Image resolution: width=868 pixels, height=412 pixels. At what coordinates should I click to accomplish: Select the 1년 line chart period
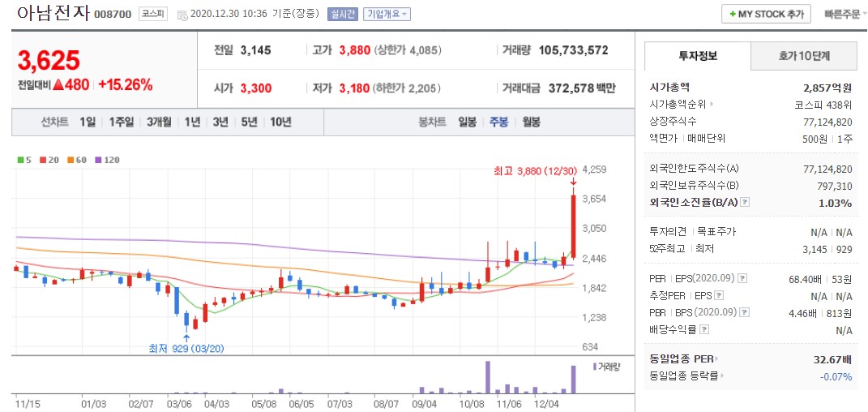click(192, 122)
